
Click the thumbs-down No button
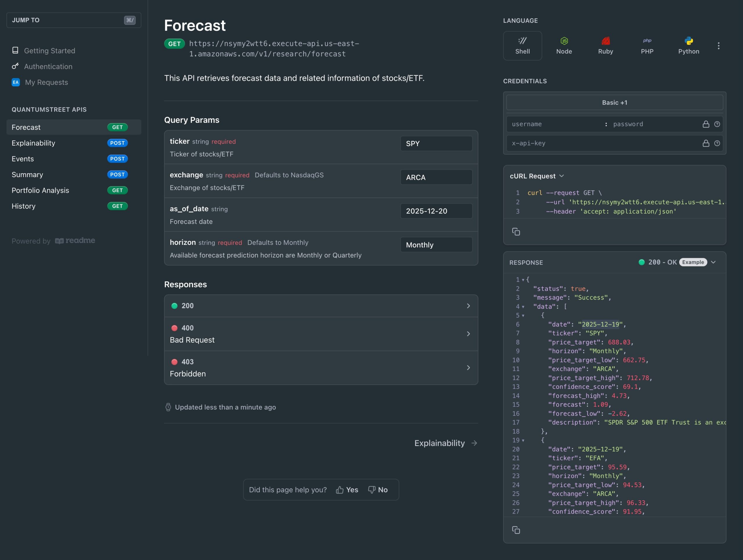[378, 489]
